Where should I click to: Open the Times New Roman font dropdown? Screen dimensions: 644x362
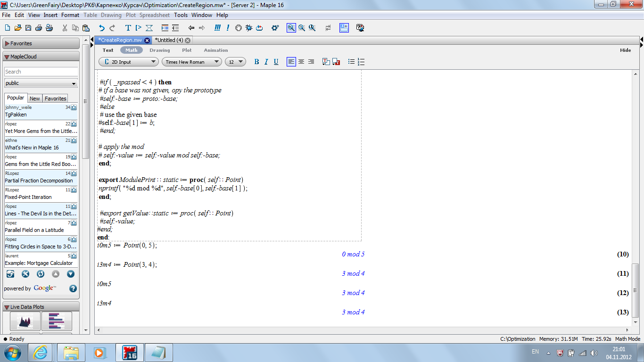[x=191, y=62]
